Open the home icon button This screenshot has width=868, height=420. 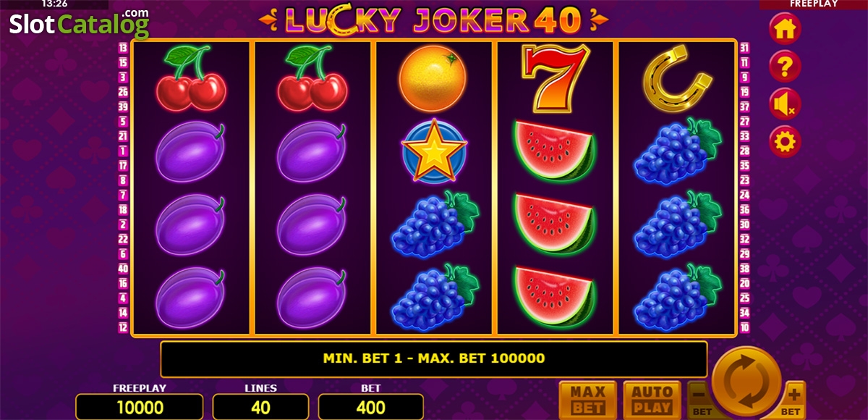785,29
